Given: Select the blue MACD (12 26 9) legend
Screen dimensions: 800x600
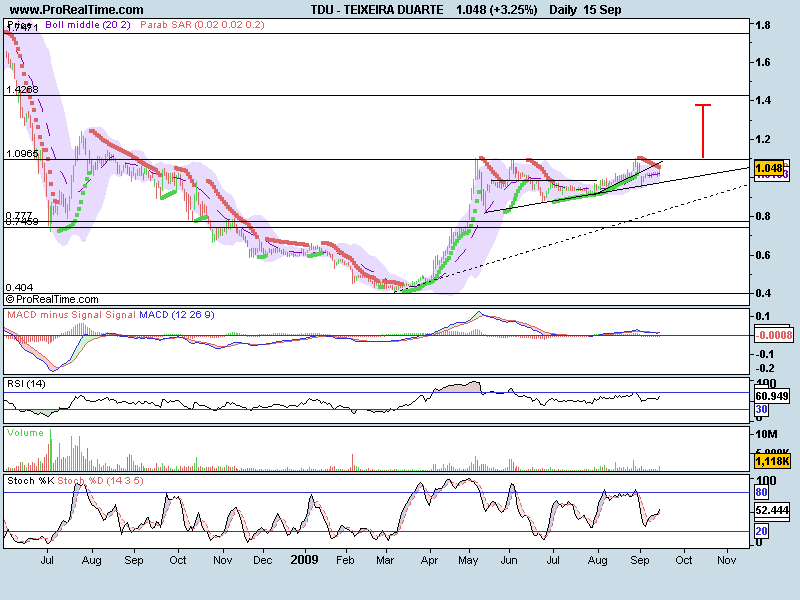Looking at the screenshot, I should pyautogui.click(x=177, y=315).
